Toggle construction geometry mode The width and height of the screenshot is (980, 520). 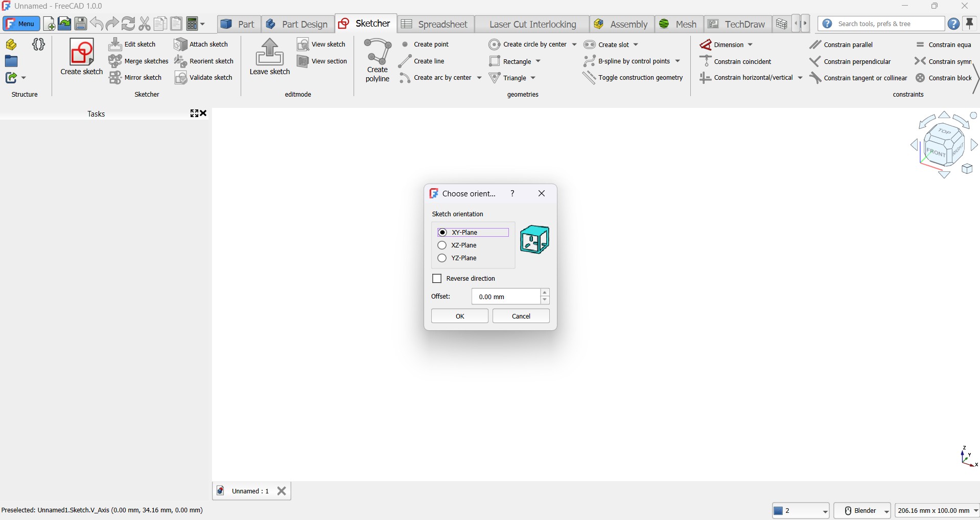[x=633, y=78]
